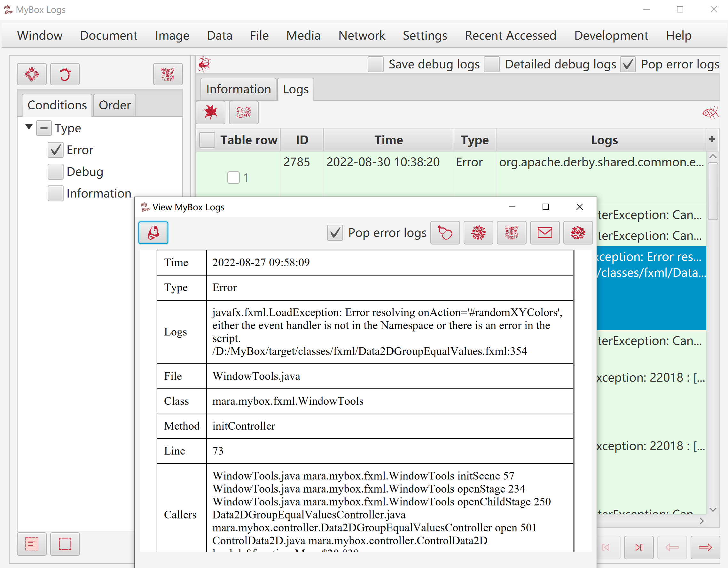Open the Recent Accessed menu
The width and height of the screenshot is (728, 568).
pyautogui.click(x=511, y=35)
